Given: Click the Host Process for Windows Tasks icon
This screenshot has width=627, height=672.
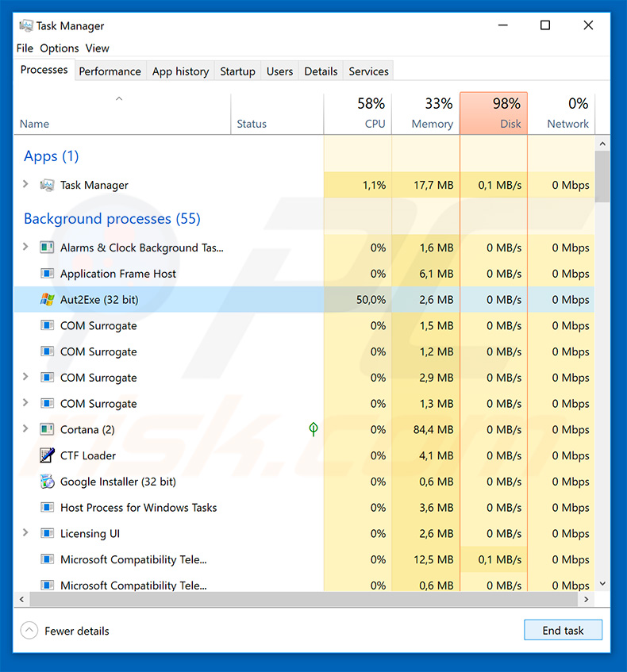Looking at the screenshot, I should tap(47, 508).
